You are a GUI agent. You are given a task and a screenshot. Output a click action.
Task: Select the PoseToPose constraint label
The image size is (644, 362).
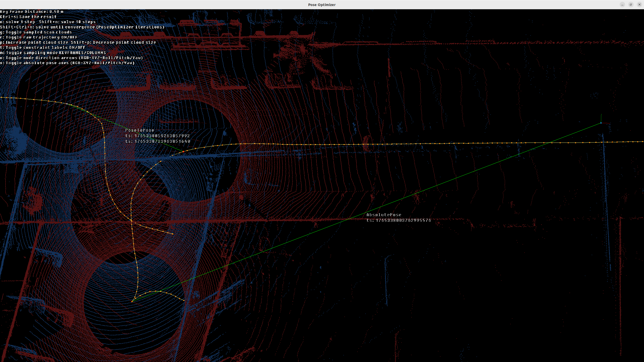click(140, 130)
